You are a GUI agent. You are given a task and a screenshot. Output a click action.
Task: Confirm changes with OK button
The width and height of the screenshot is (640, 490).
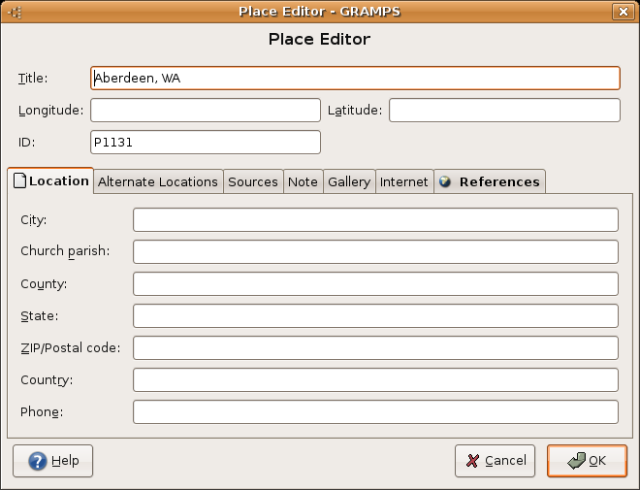(586, 461)
